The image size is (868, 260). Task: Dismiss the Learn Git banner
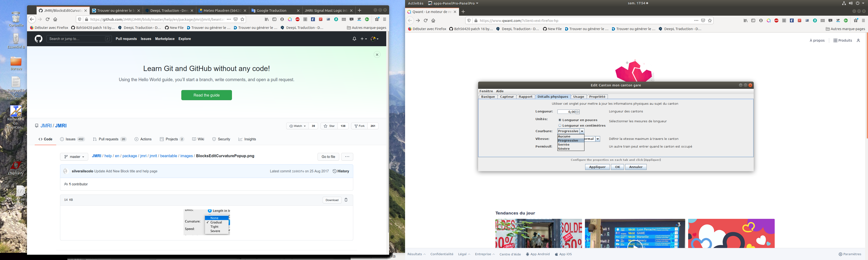coord(377,55)
